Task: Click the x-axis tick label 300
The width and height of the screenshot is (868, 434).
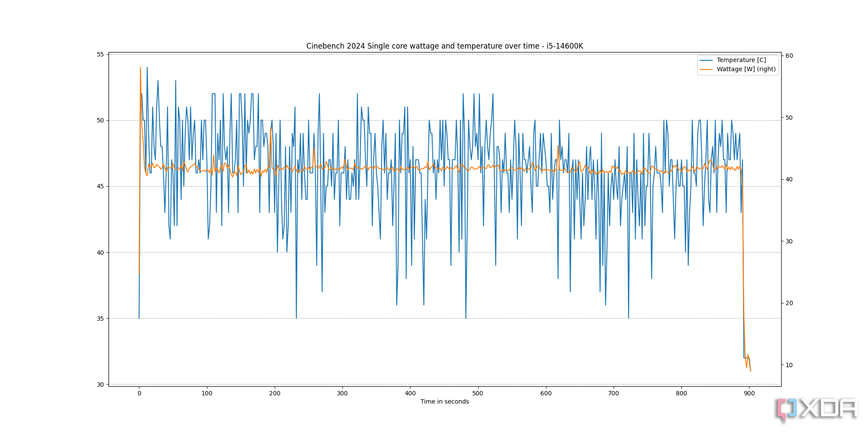Action: pyautogui.click(x=342, y=394)
